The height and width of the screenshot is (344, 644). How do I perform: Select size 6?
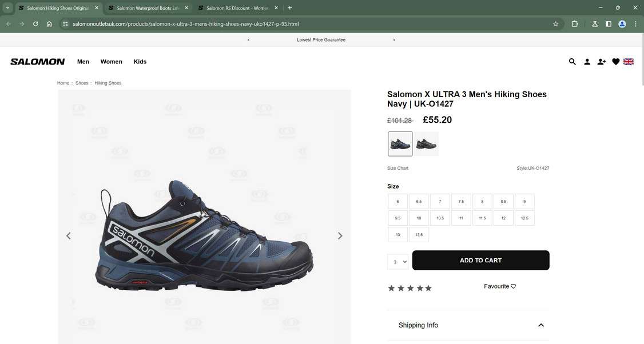397,202
